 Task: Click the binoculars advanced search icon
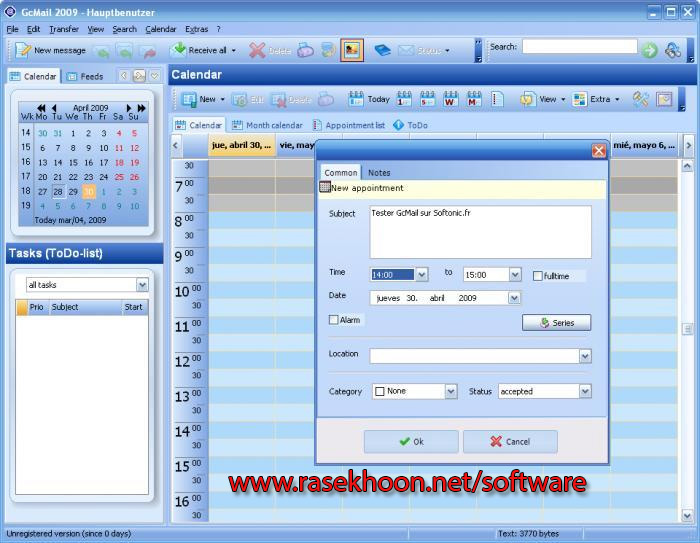pos(673,50)
